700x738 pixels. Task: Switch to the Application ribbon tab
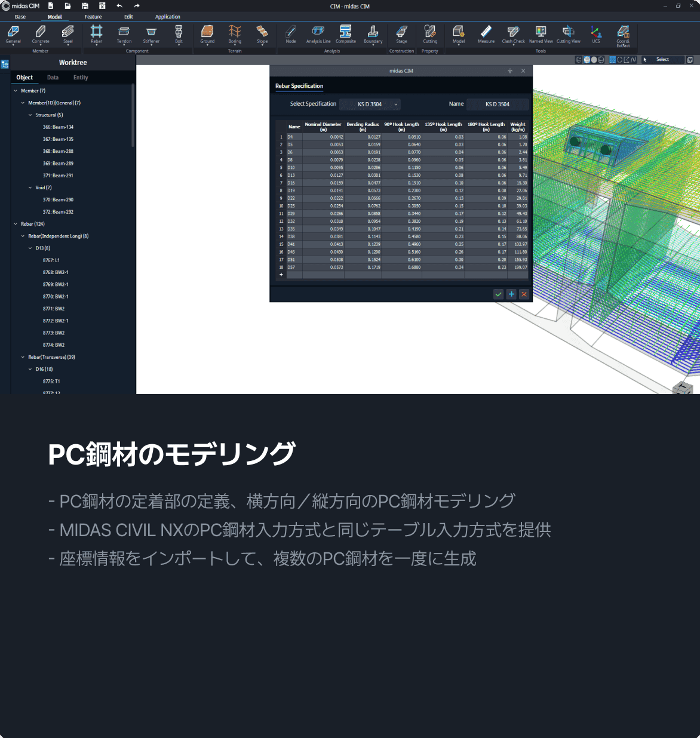pyautogui.click(x=168, y=17)
